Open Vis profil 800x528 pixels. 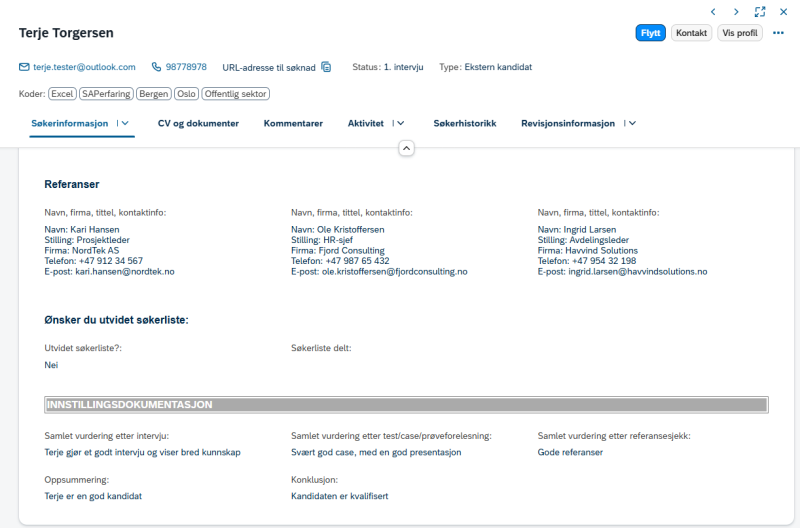740,33
